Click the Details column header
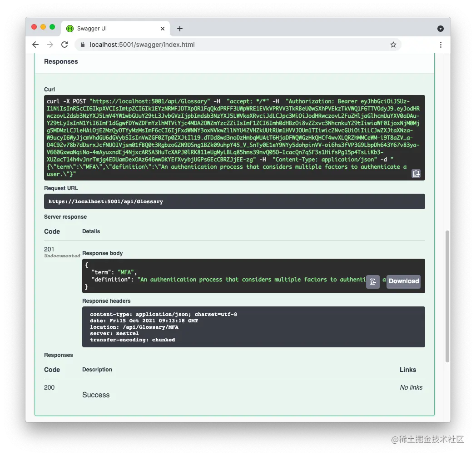476x456 pixels. click(x=91, y=231)
